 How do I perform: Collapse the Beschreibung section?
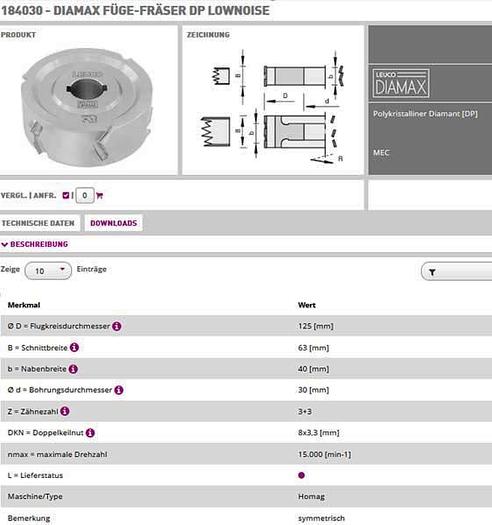click(35, 244)
